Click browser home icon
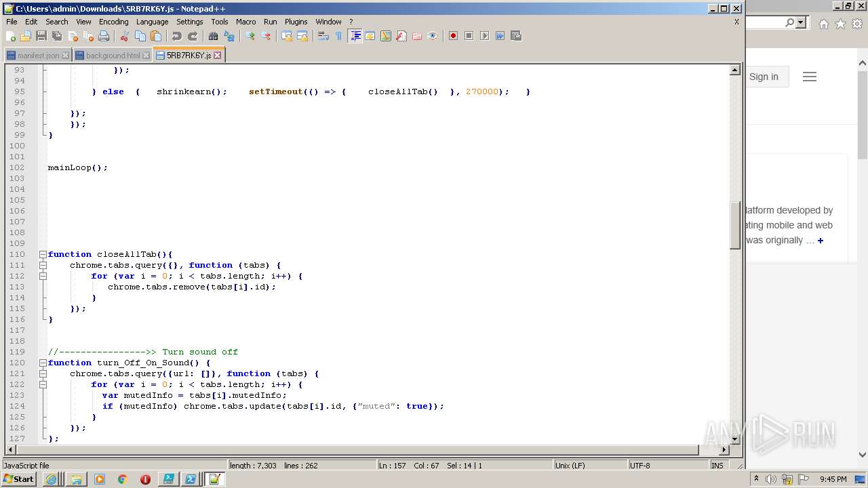The height and width of the screenshot is (488, 868). tap(823, 24)
